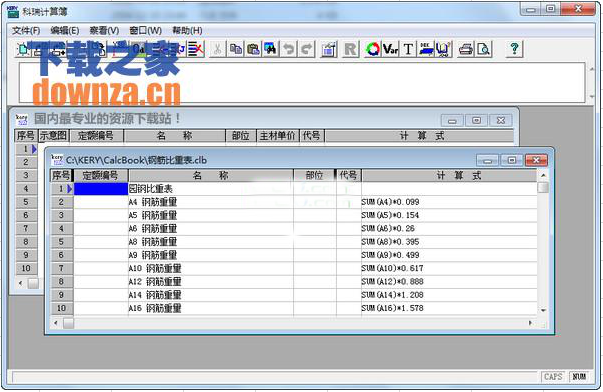Select row header 5 in the background table
Screen dimensions: 603x392
pyautogui.click(x=26, y=202)
